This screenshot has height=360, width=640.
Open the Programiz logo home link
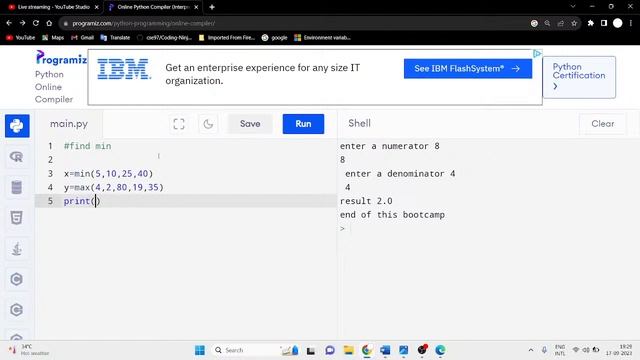point(61,58)
